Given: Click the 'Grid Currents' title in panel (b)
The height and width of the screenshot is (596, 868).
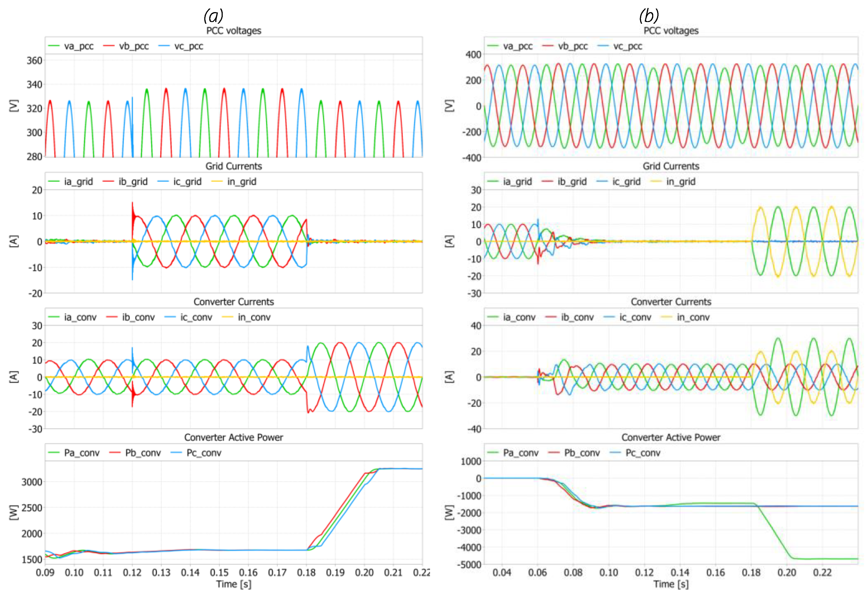Looking at the screenshot, I should (x=671, y=166).
